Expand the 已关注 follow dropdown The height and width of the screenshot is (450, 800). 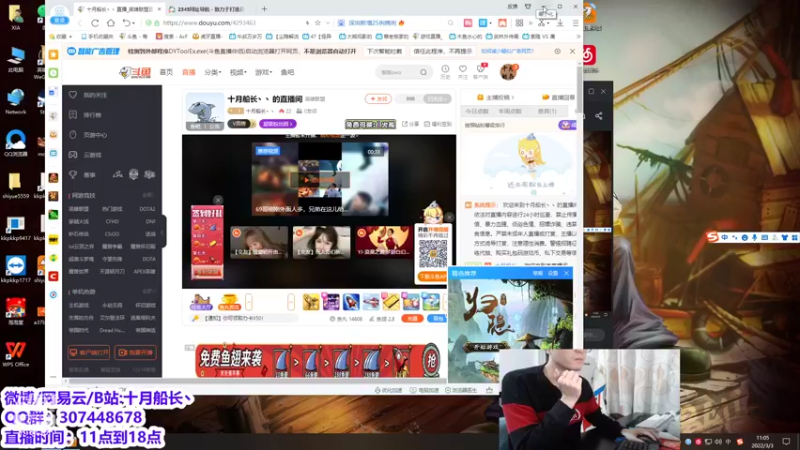click(438, 98)
